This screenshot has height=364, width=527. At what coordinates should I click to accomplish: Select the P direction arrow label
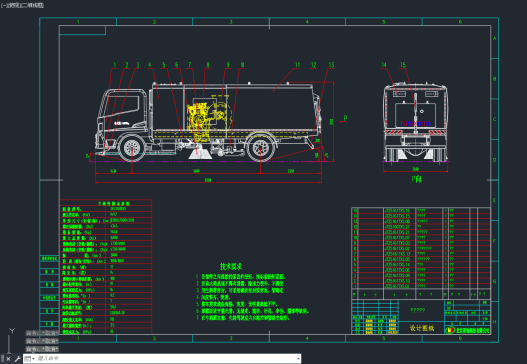click(345, 118)
